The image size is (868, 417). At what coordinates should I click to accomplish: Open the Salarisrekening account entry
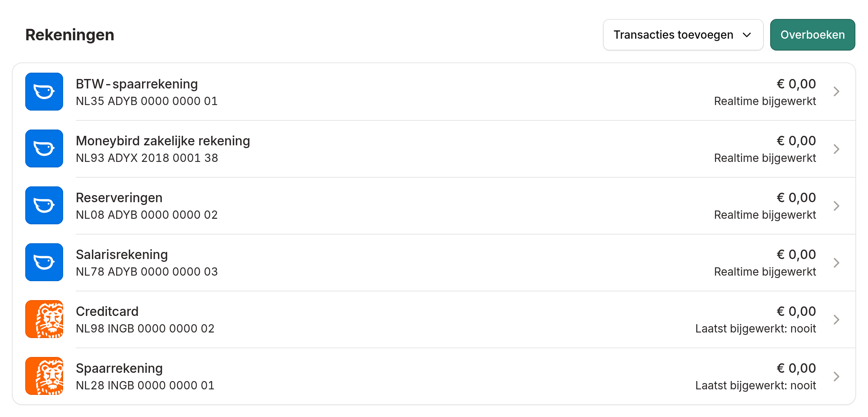click(122, 254)
